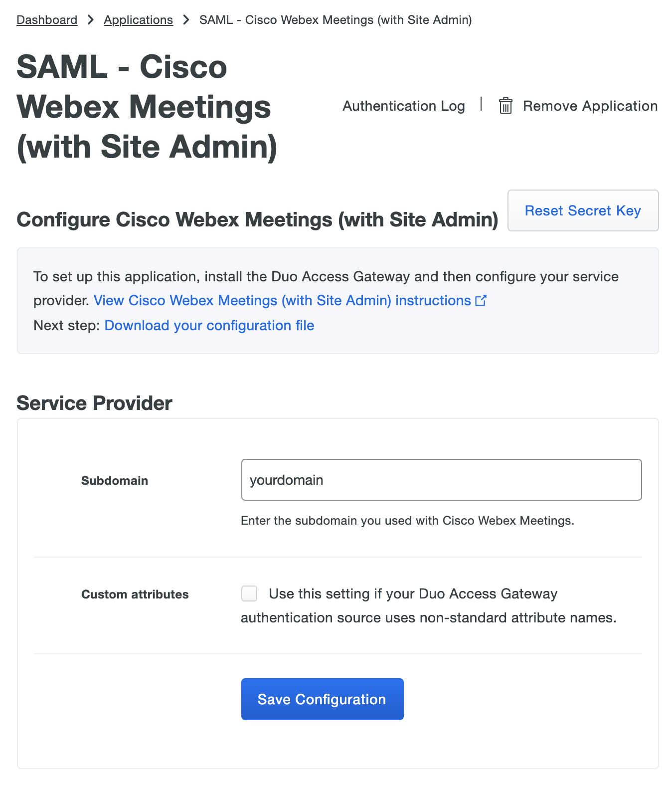The image size is (672, 791).
Task: Click Remove Application
Action: pos(590,106)
